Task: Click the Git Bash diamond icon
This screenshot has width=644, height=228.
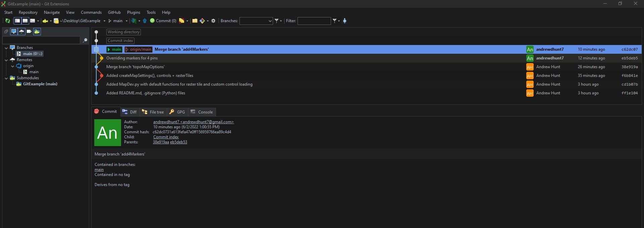Action: click(202, 21)
